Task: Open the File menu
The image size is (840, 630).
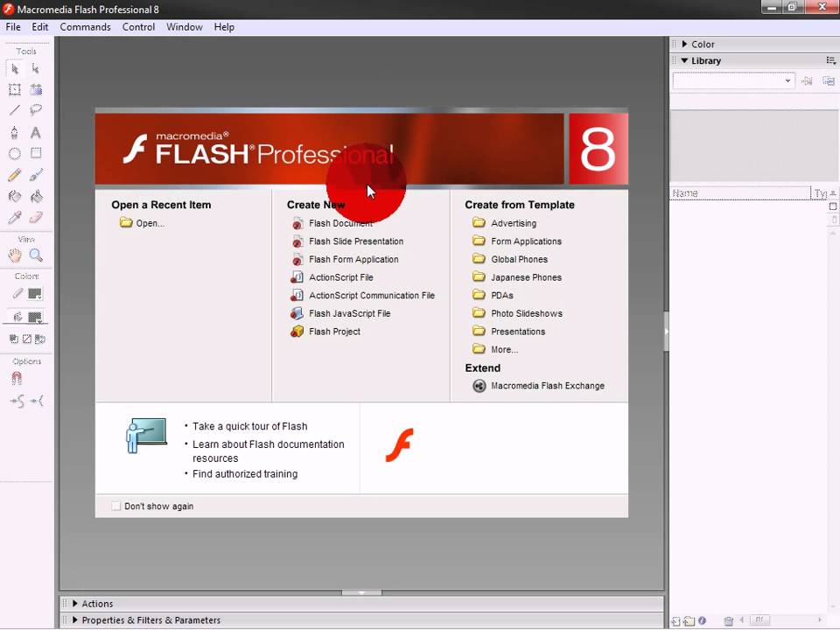Action: point(13,27)
